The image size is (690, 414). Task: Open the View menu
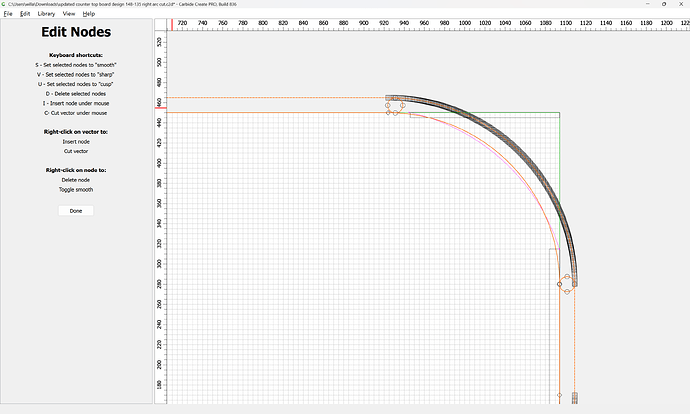pos(68,14)
